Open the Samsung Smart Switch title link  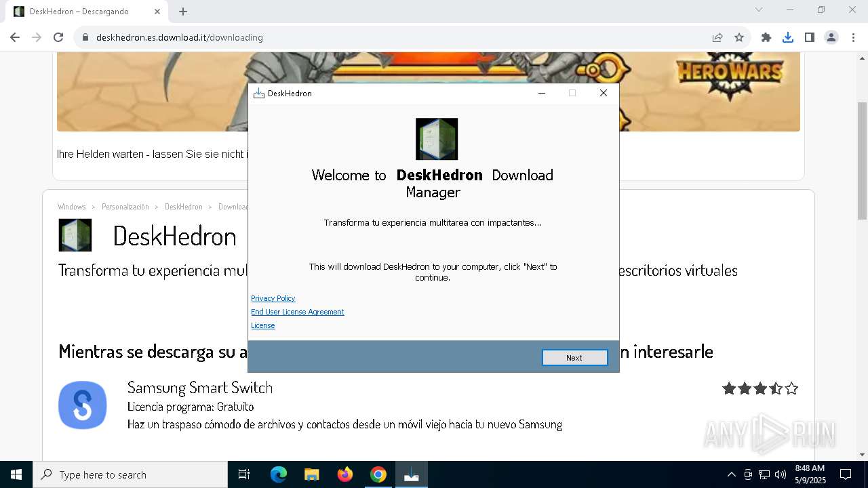[x=200, y=388]
